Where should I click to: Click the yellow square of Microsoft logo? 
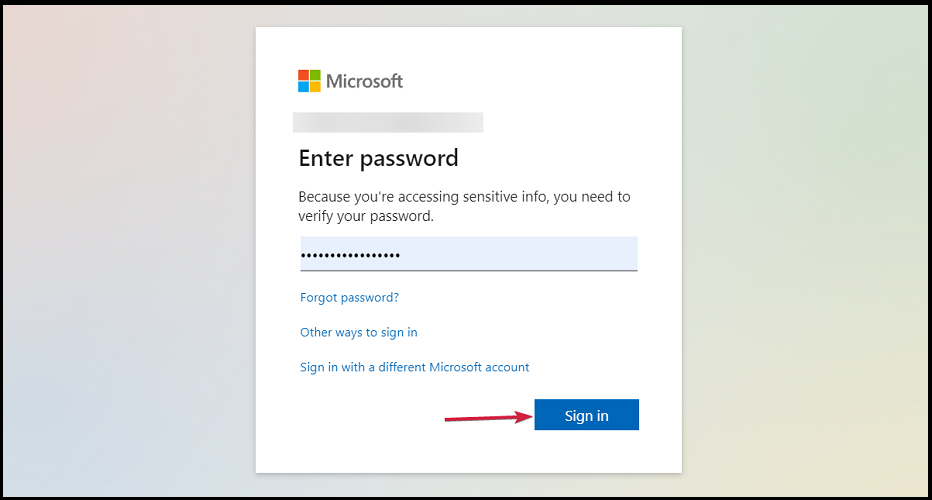(x=315, y=87)
